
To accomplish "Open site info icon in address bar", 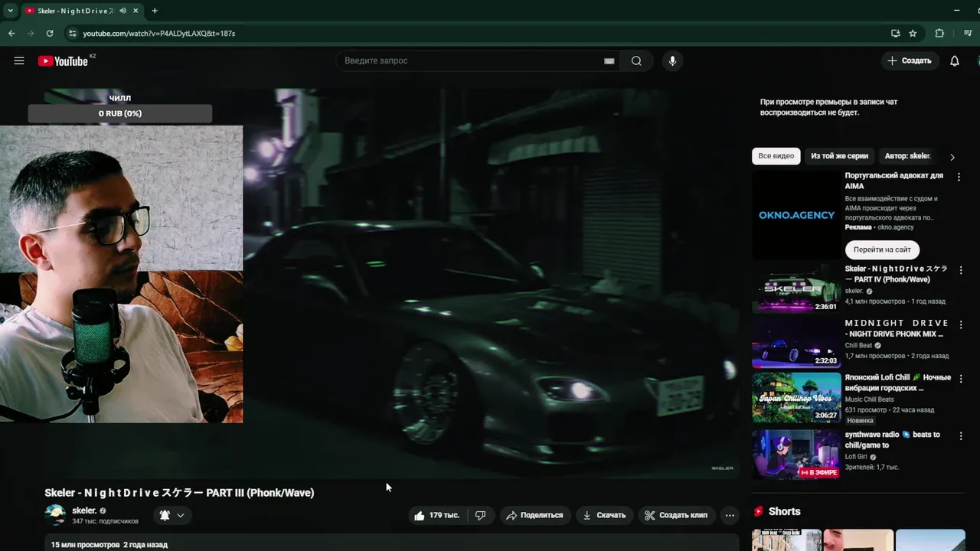I will [x=73, y=34].
